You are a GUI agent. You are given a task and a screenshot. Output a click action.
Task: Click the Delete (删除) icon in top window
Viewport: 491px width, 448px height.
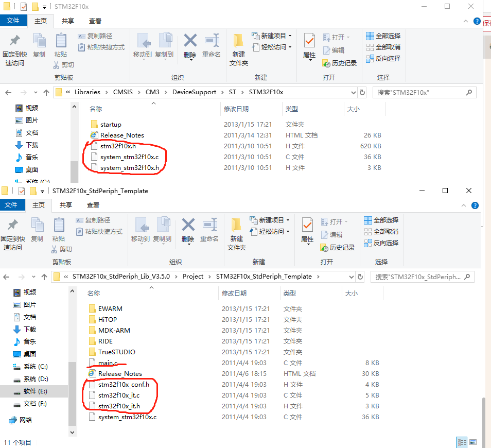(x=190, y=46)
